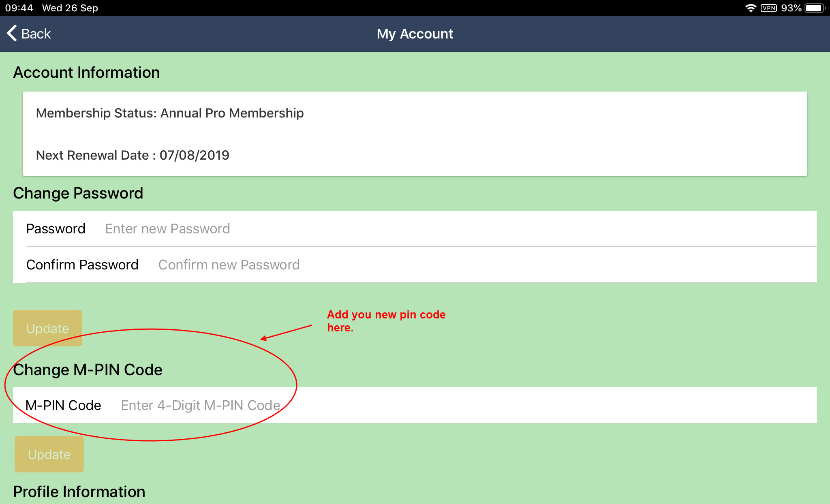Select the Next Renewal Date line
The image size is (830, 504).
pos(133,155)
